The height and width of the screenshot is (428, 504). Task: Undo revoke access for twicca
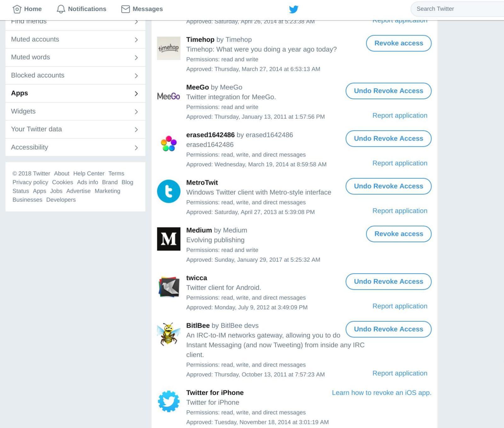388,281
